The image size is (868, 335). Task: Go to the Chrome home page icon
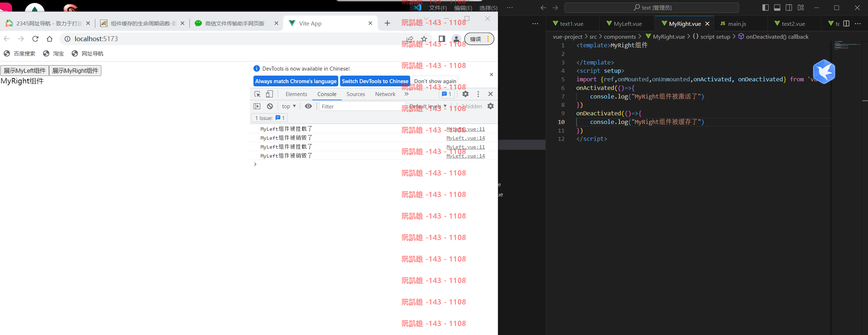(49, 39)
